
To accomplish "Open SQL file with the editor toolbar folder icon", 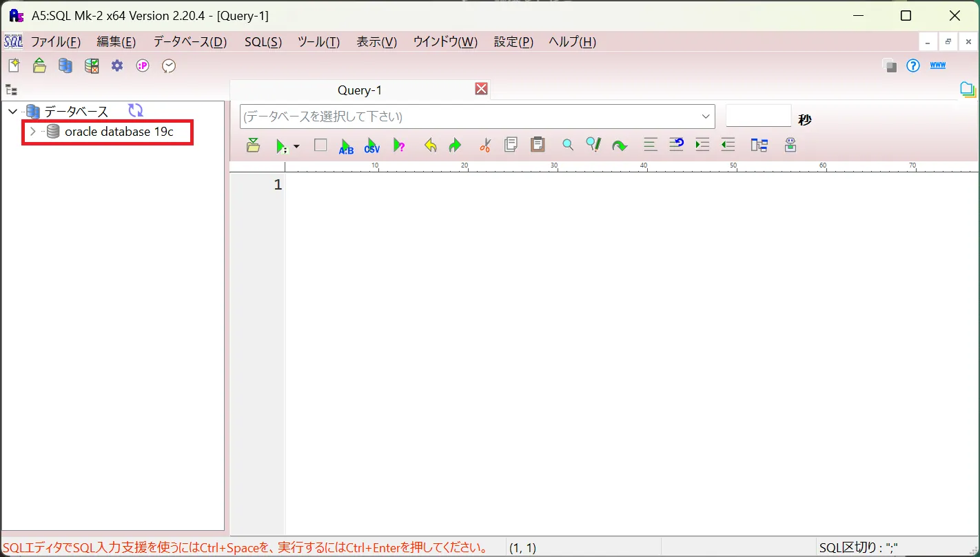I will click(253, 145).
